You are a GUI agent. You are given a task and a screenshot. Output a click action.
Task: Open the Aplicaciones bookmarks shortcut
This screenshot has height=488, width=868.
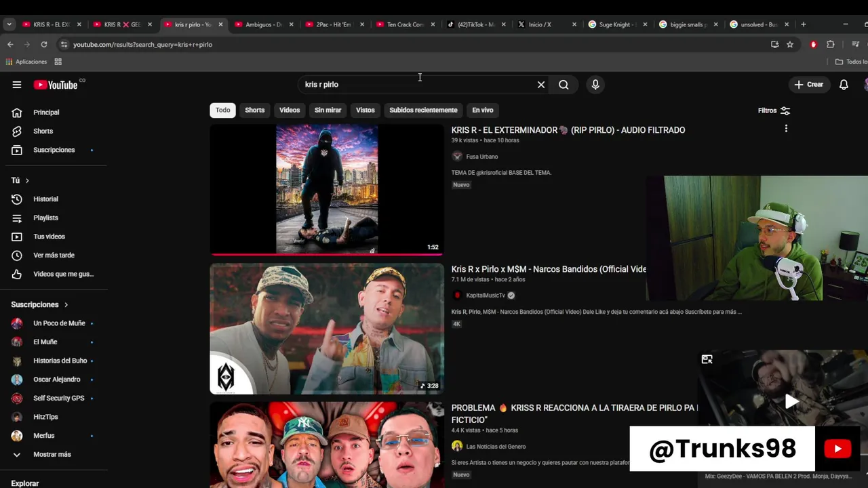click(26, 62)
